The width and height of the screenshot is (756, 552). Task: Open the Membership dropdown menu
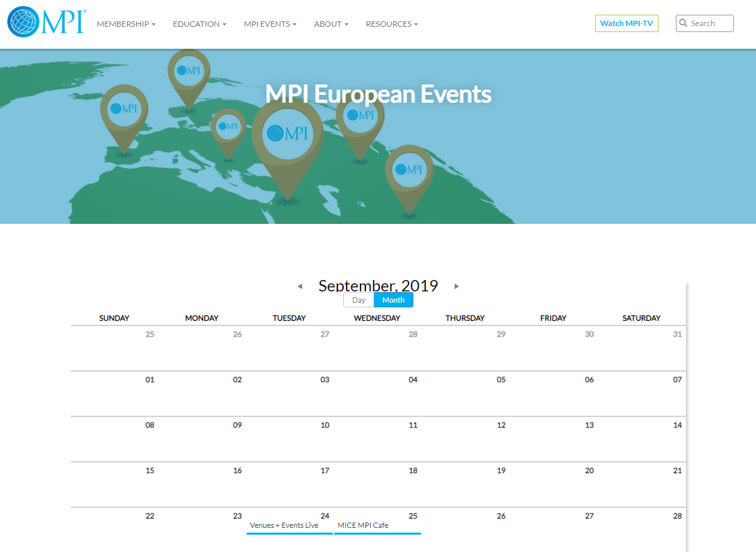[x=126, y=24]
